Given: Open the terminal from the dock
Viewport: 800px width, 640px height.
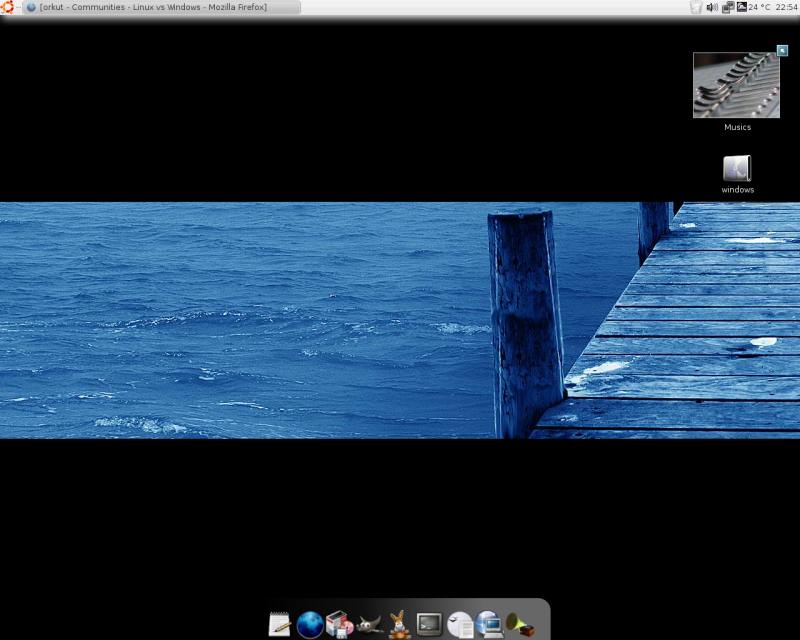Looking at the screenshot, I should pyautogui.click(x=429, y=624).
